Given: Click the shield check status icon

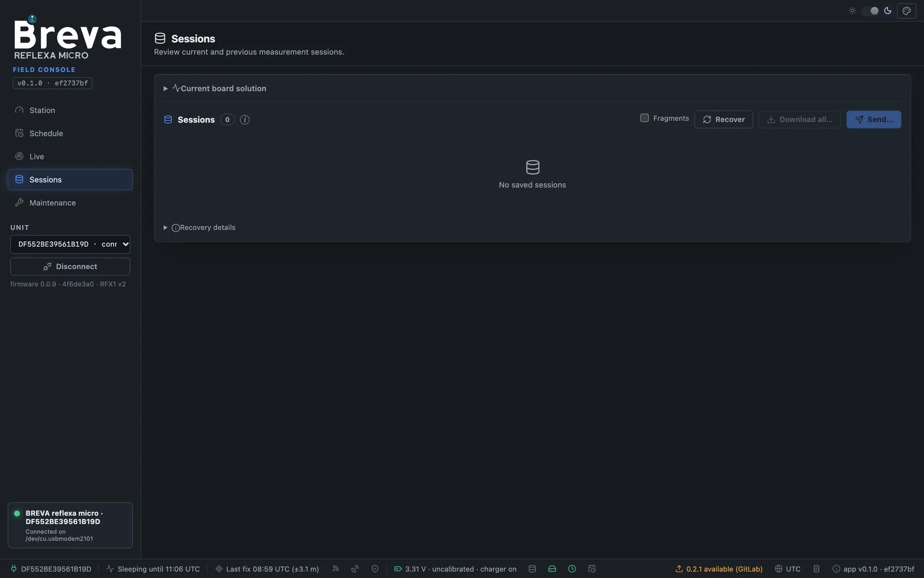Looking at the screenshot, I should pyautogui.click(x=375, y=569).
